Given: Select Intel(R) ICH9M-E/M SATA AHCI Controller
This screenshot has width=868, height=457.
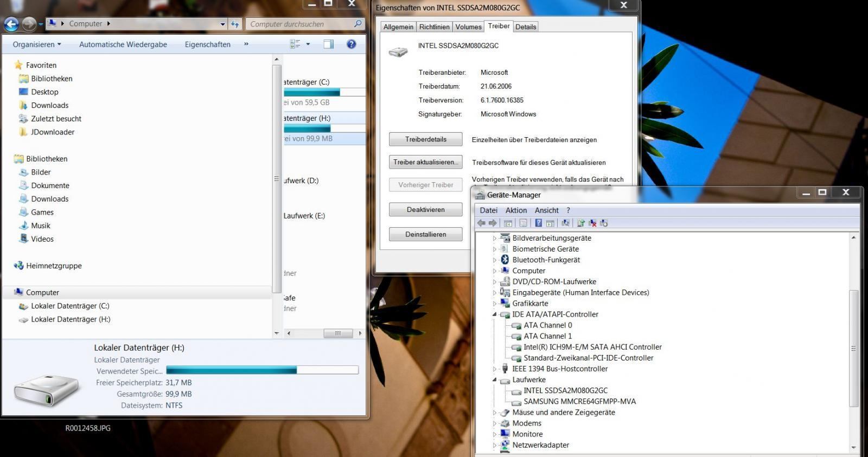Looking at the screenshot, I should click(x=592, y=347).
